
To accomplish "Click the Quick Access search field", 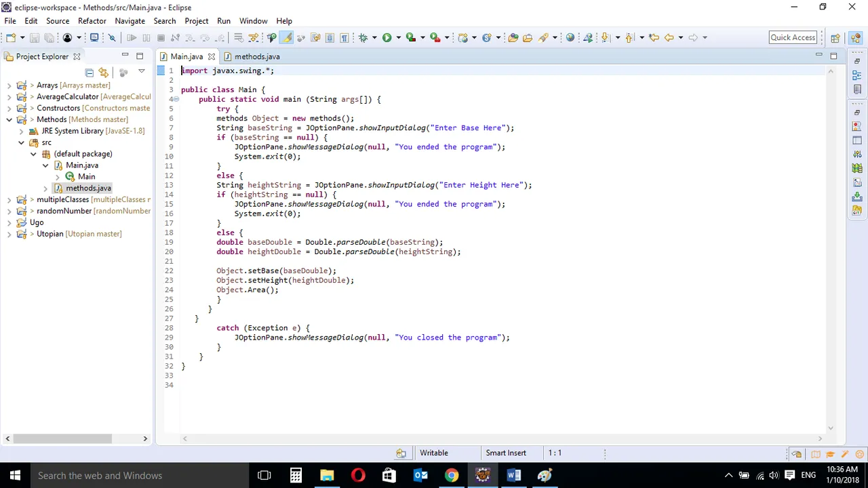I will 793,37.
